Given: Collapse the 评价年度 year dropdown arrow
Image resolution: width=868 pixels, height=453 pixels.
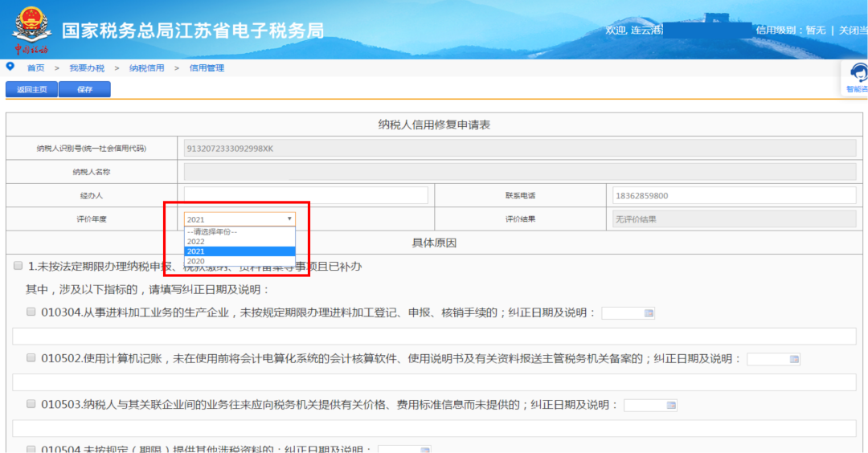Looking at the screenshot, I should [289, 219].
